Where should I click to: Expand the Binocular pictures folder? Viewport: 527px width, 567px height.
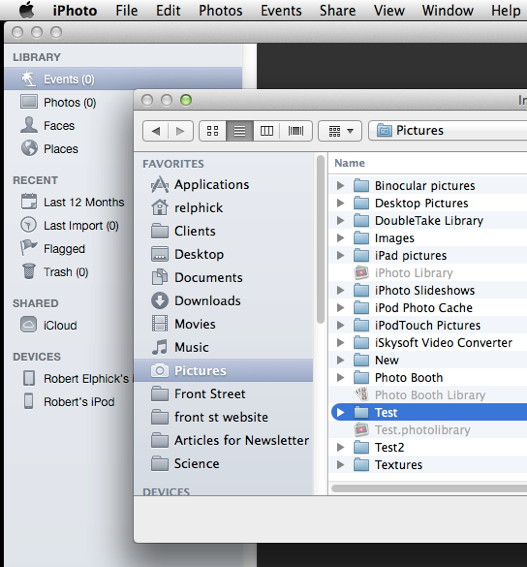(340, 186)
